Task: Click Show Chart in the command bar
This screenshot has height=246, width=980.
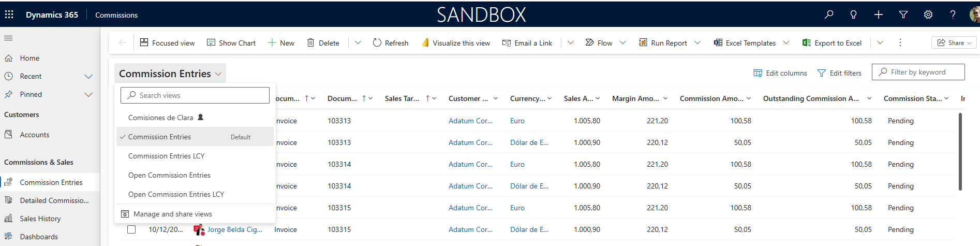Action: 231,42
